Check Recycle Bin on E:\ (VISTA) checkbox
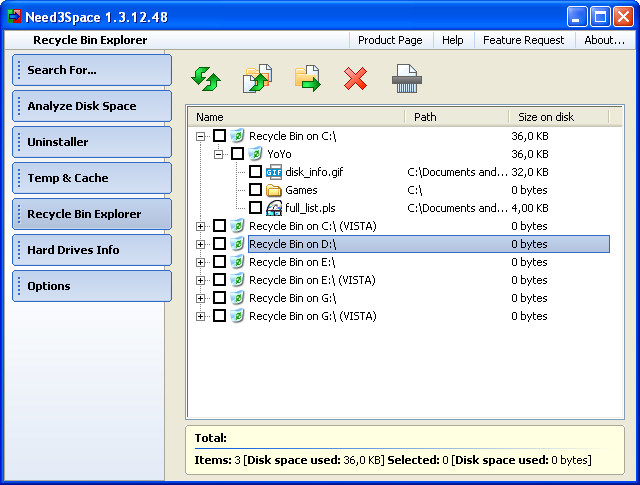 [x=220, y=280]
